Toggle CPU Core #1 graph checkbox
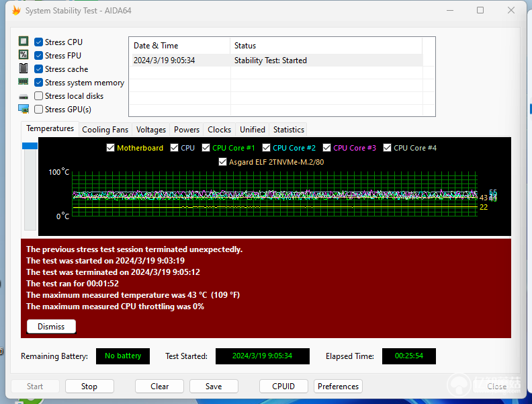This screenshot has width=532, height=404. click(206, 148)
